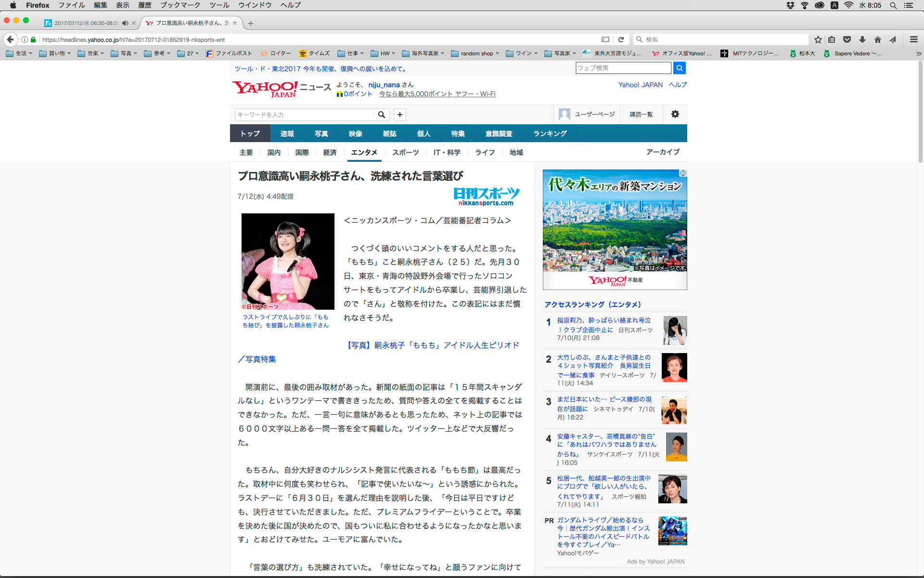Click the blue web search magnifier button
Viewport: 924px width, 578px height.
[x=679, y=68]
